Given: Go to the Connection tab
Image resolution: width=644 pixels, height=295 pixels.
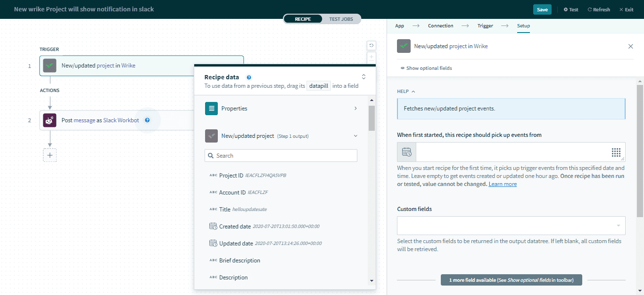Looking at the screenshot, I should click(x=440, y=26).
